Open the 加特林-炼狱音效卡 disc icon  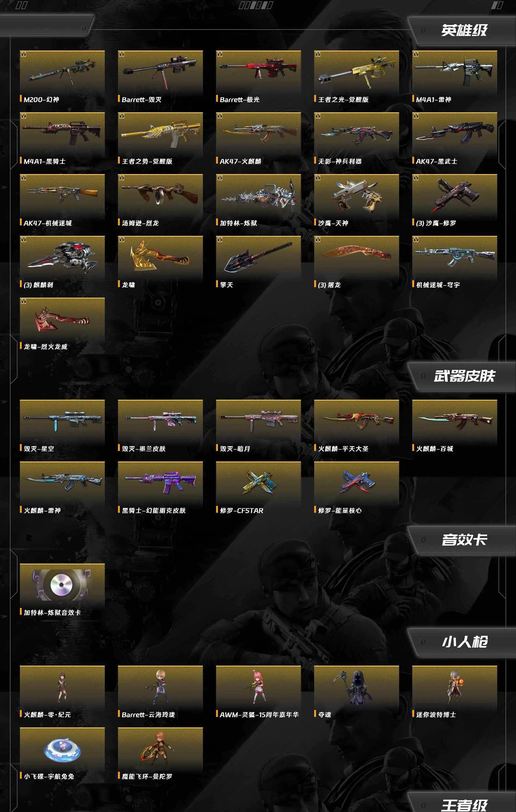[62, 585]
